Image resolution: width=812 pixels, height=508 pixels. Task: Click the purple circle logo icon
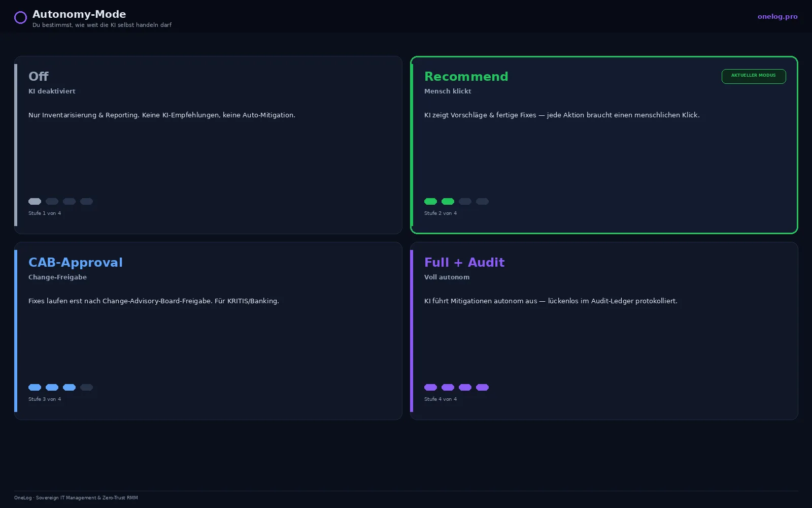click(x=20, y=18)
